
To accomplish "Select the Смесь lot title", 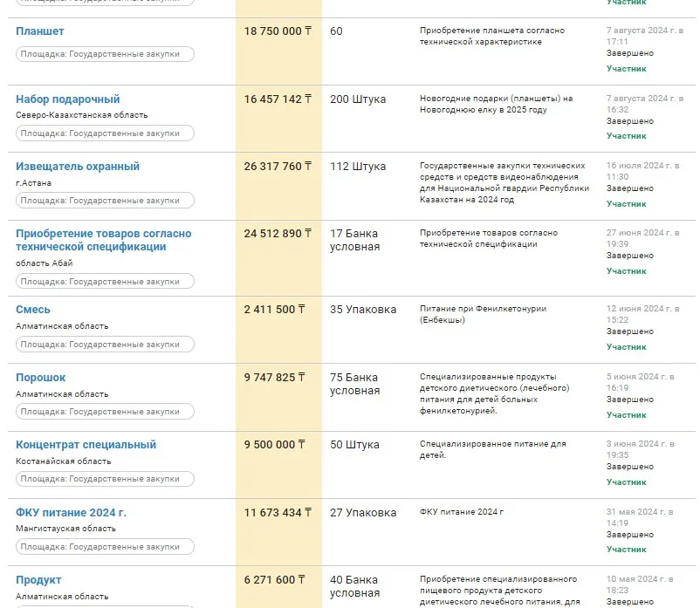I will tap(33, 310).
